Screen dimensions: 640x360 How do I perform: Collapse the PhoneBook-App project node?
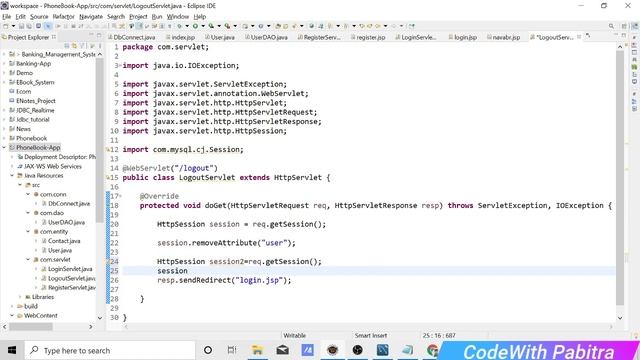pyautogui.click(x=4, y=147)
